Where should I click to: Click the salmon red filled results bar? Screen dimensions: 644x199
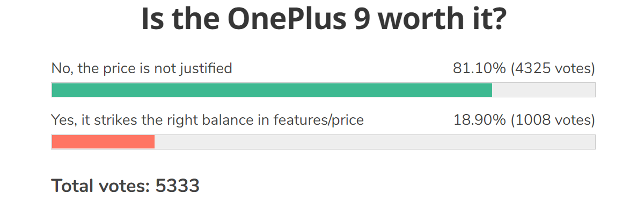103,141
